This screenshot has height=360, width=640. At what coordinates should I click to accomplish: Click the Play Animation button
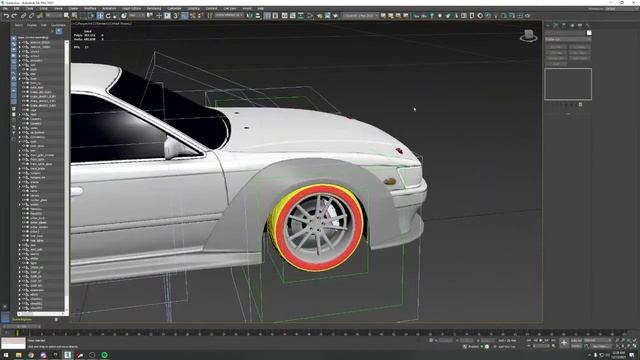pos(541,340)
